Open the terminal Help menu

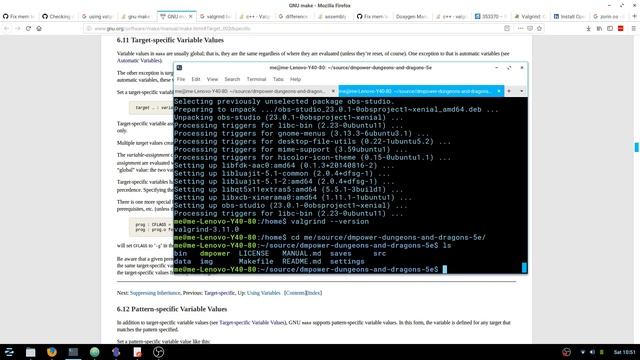pyautogui.click(x=295, y=79)
